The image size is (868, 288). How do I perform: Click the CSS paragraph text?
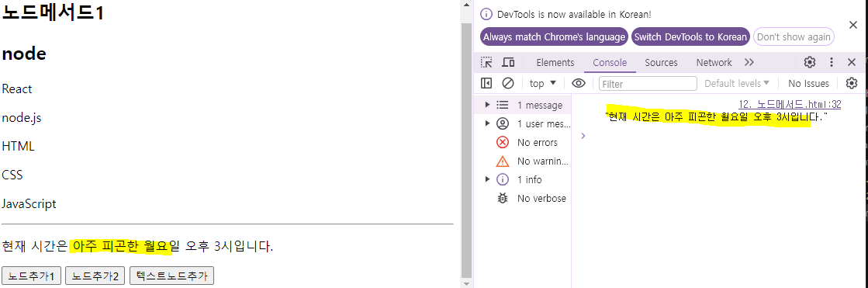pos(12,175)
